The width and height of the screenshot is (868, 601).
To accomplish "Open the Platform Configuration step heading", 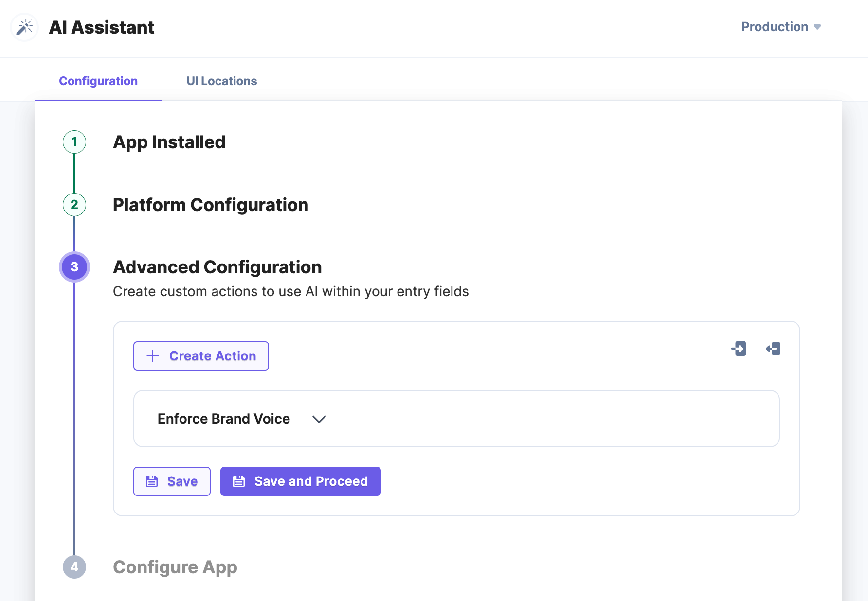I will pyautogui.click(x=211, y=205).
